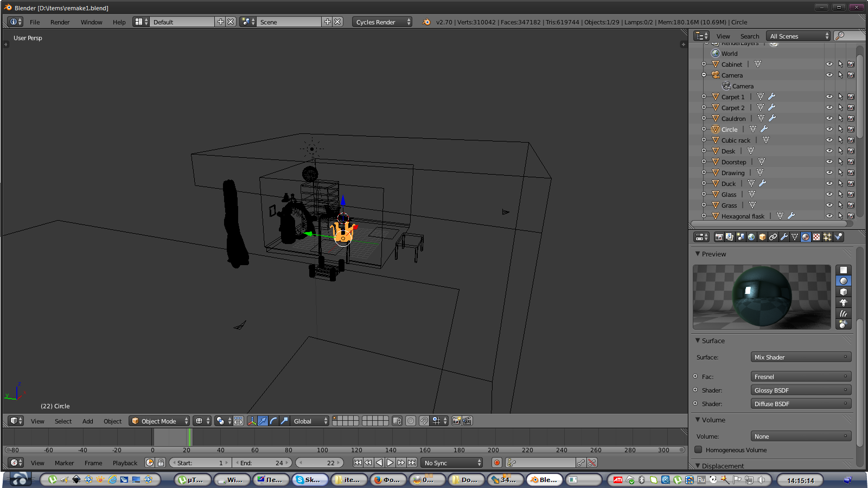Open the Playback menu in the timeline
868x488 pixels.
(x=125, y=463)
